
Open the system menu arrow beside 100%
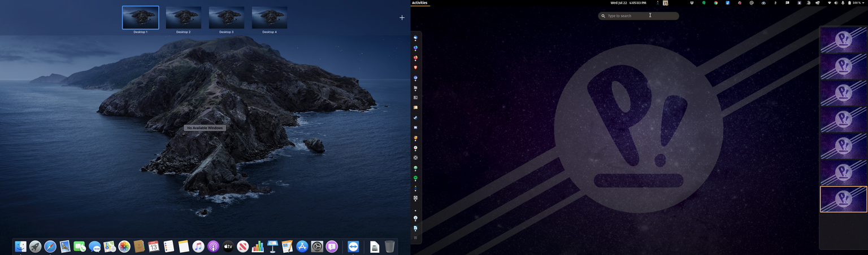click(864, 3)
